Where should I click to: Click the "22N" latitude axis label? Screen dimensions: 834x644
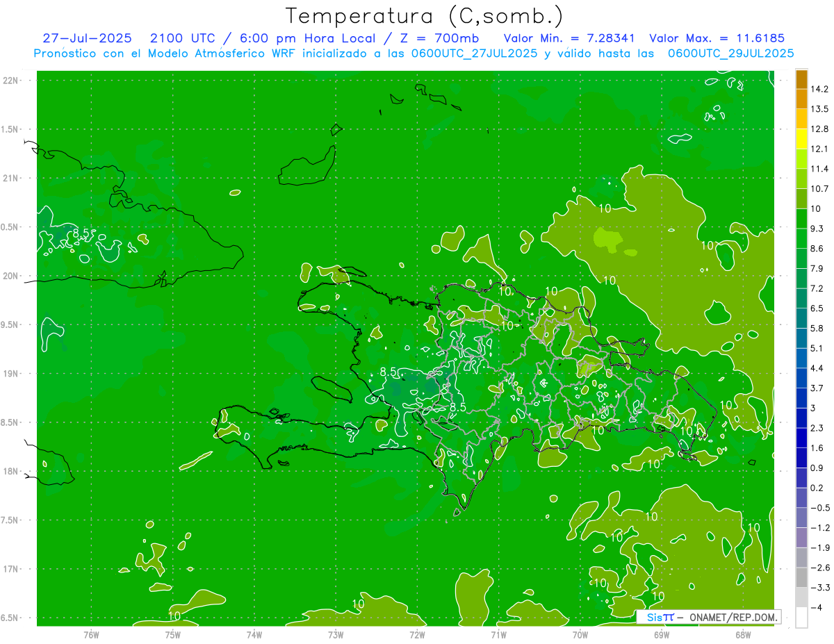tap(12, 81)
